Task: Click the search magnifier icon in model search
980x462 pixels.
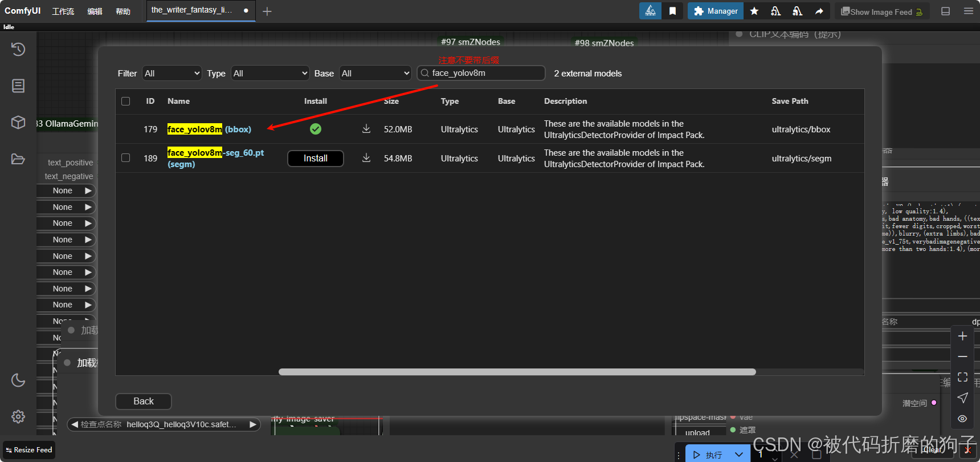Action: click(425, 73)
